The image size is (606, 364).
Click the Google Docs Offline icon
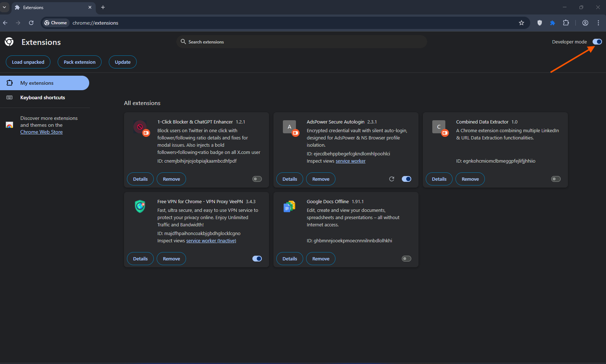(289, 206)
